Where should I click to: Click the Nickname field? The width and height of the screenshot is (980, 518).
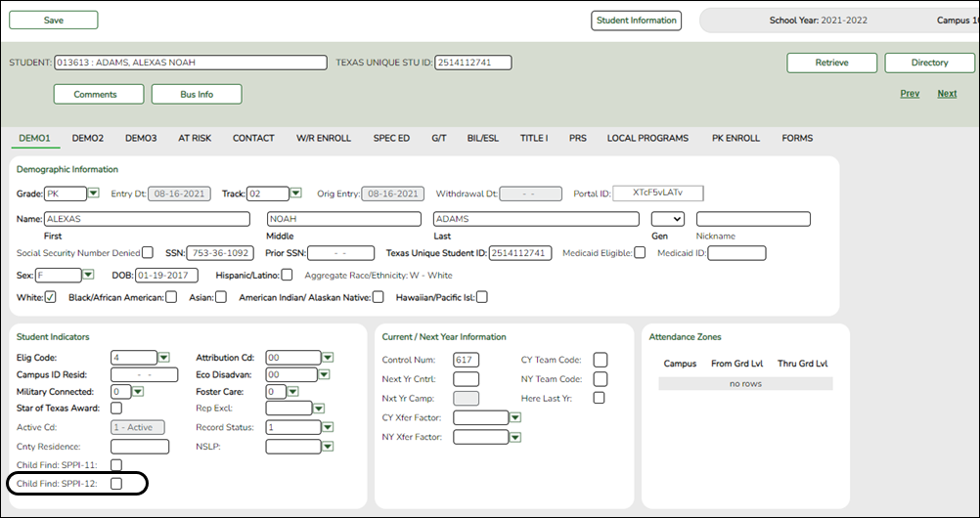click(x=753, y=219)
